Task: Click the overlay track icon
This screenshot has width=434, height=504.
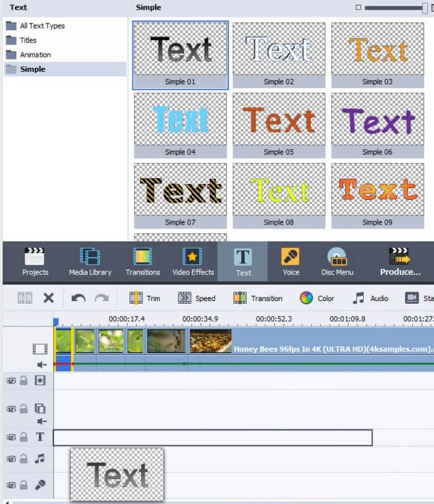Action: (x=40, y=408)
